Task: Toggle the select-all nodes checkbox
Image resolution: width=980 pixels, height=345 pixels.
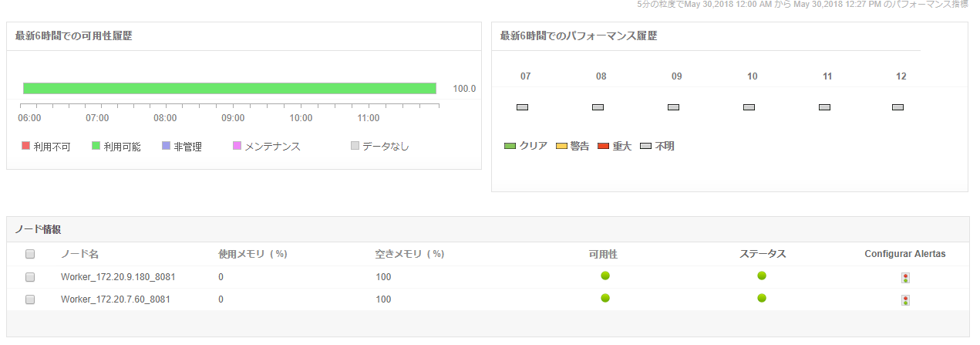Action: point(30,254)
